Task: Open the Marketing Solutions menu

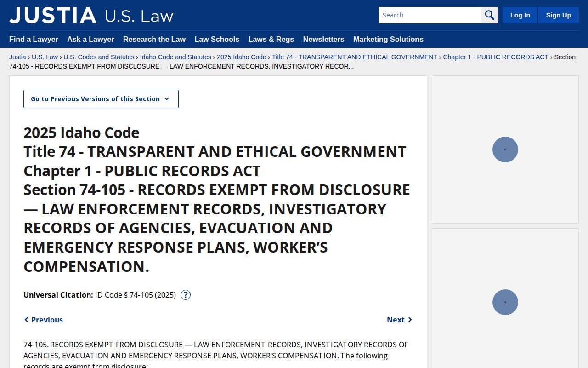Action: coord(388,39)
